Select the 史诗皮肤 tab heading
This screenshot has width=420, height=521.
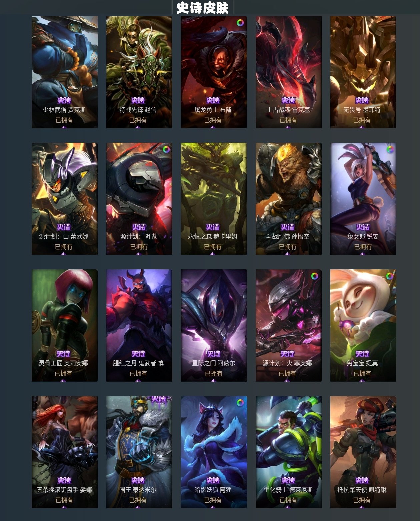tap(202, 8)
